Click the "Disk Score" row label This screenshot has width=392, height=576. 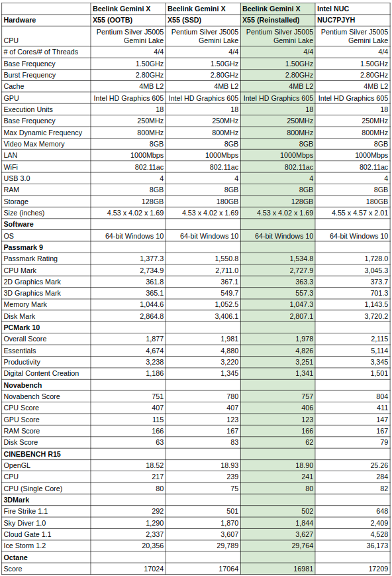coord(21,442)
